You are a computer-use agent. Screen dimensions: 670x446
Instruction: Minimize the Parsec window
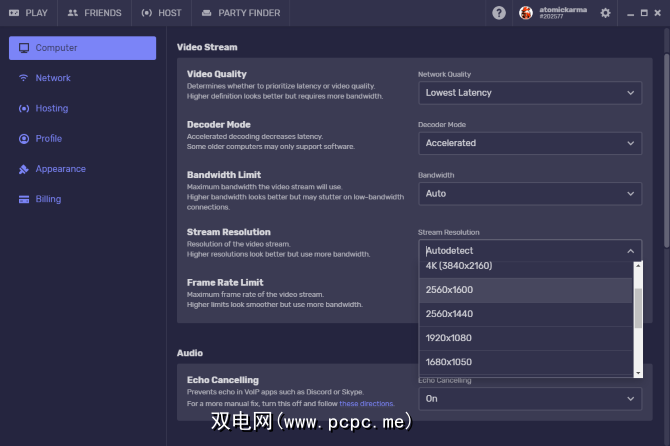630,13
